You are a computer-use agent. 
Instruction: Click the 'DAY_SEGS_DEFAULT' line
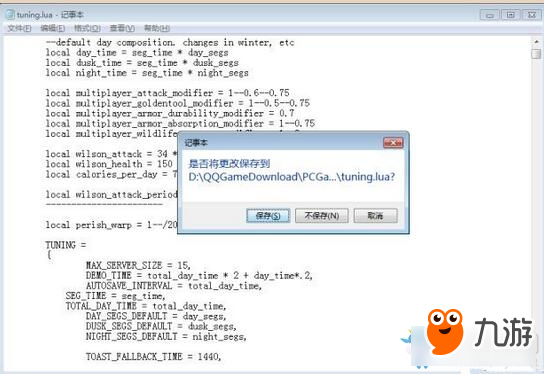(156, 316)
